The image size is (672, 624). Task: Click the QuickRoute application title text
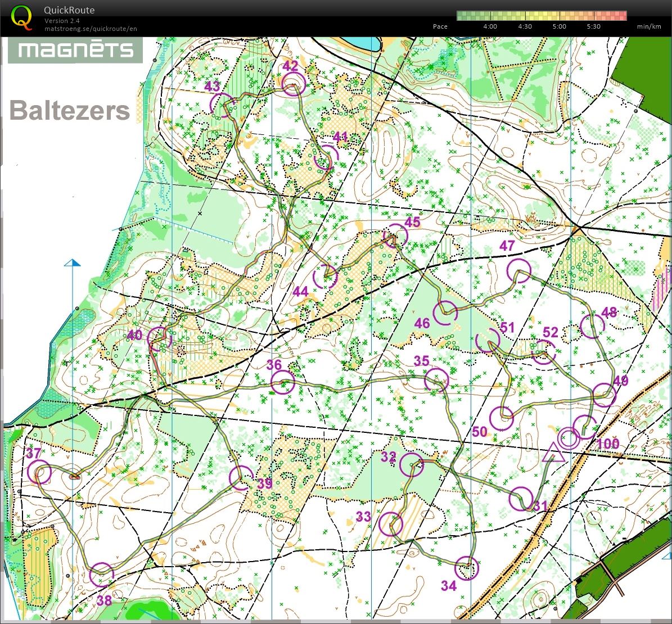tap(69, 10)
